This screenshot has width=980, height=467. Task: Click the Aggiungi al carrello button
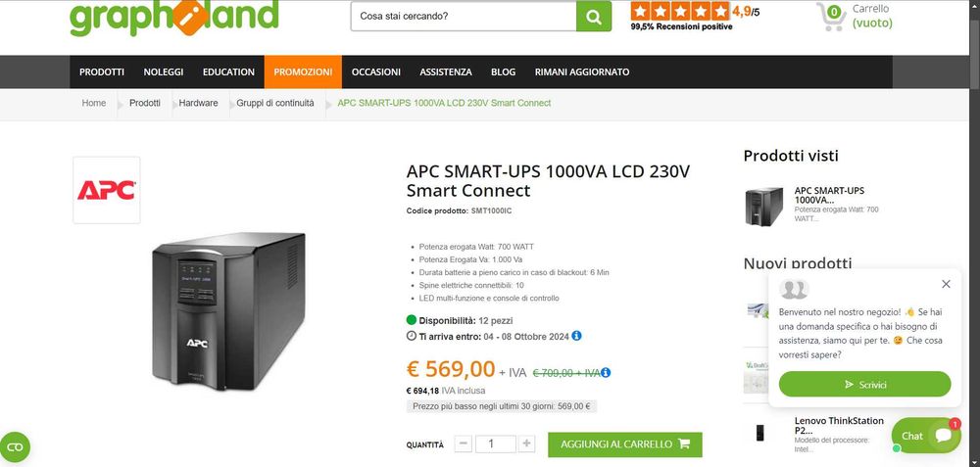[x=624, y=444]
